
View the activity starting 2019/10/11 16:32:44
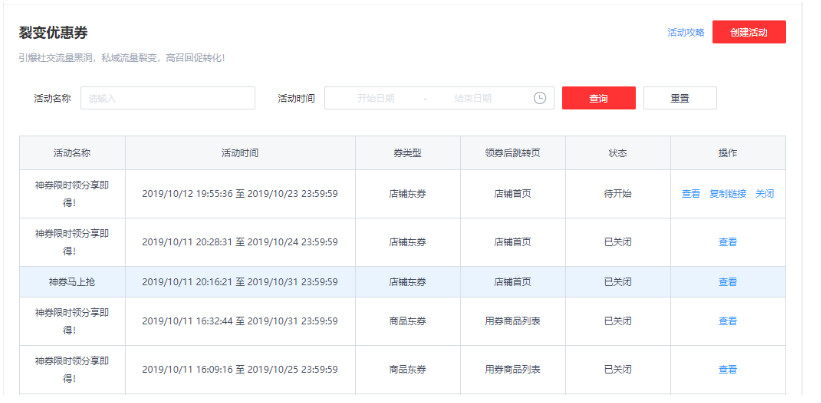tap(727, 321)
